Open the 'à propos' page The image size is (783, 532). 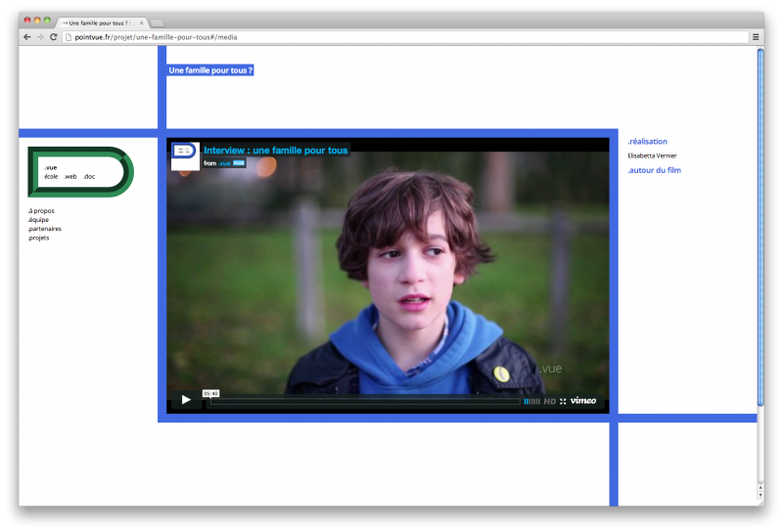(41, 211)
